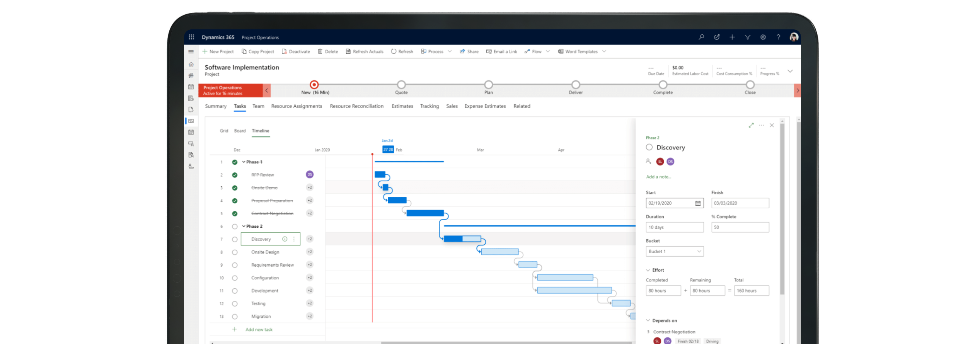Select the Quote process stage
The image size is (980, 344).
[401, 85]
